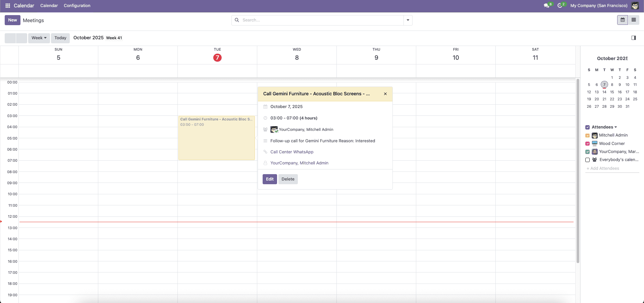Viewport: 644px width, 303px height.
Task: Open the Calendar menu item
Action: coord(49,6)
